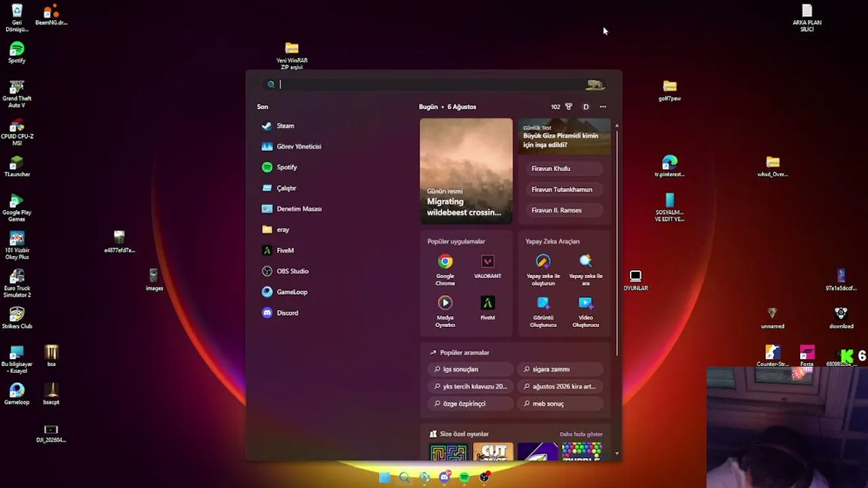Select the Geri Dönüşüm recycle bin desktop icon
Screen dimensions: 868x488
[x=17, y=18]
